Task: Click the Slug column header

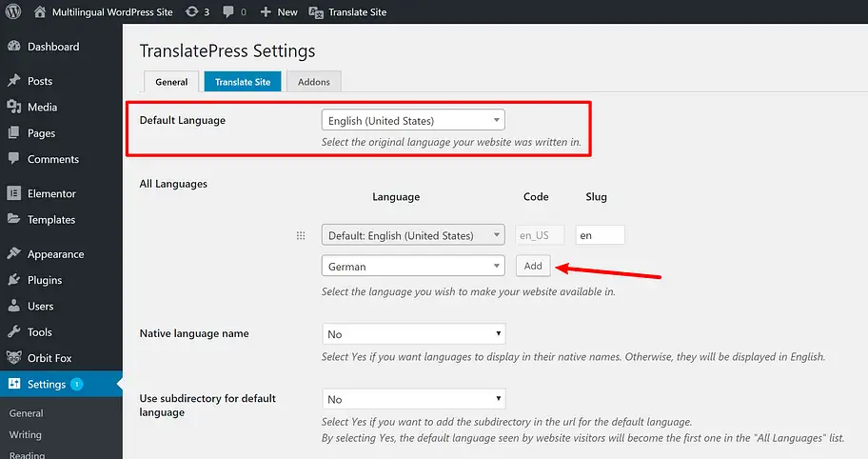Action: [x=596, y=196]
